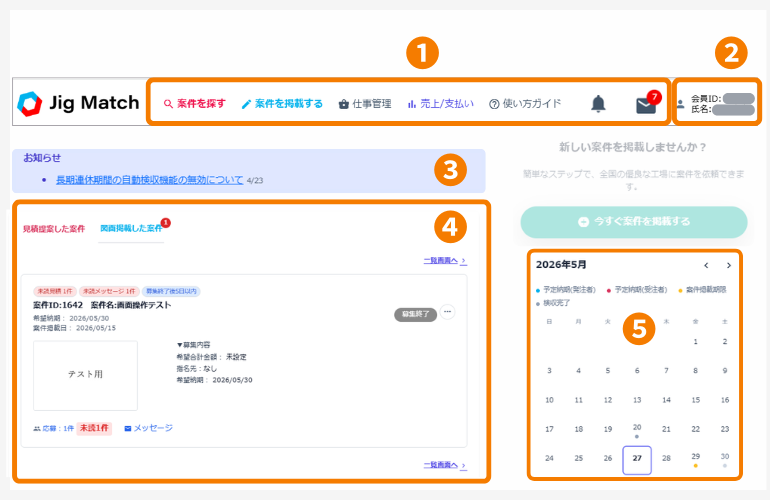Switch to 図面掲載した案件 tab
This screenshot has width=770, height=500.
[131, 228]
